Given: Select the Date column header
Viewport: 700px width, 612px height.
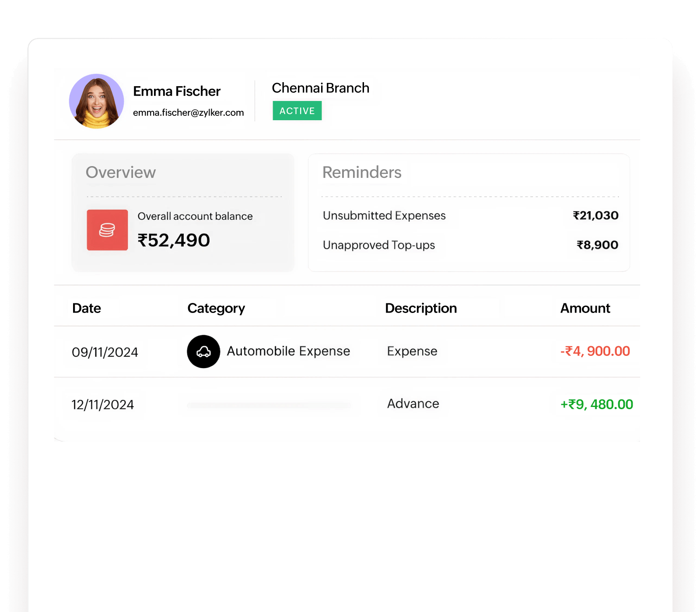Looking at the screenshot, I should coord(87,308).
